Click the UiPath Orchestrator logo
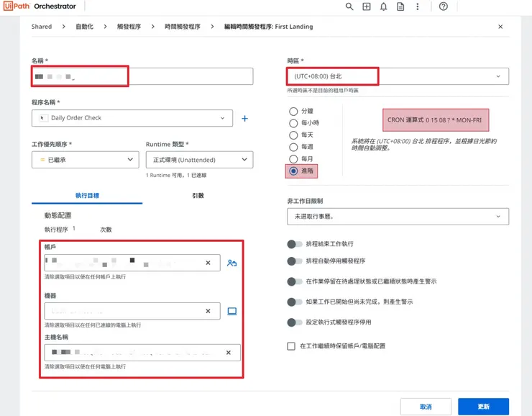The image size is (532, 416). (40, 6)
